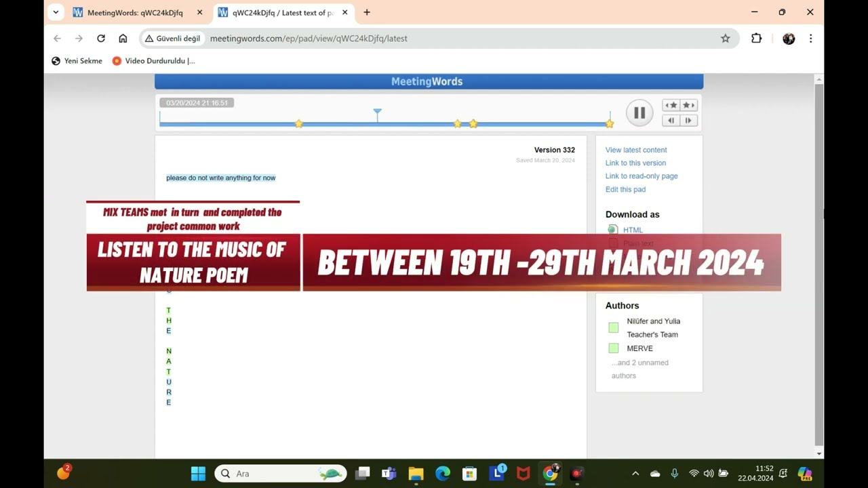Click the orange badge app on taskbar left
The image size is (868, 488).
[64, 472]
